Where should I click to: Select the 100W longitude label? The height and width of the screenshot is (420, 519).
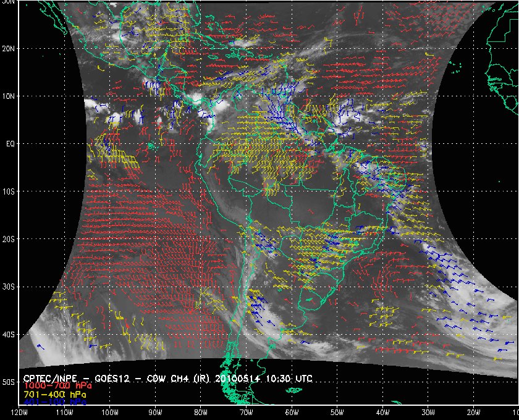[109, 413]
